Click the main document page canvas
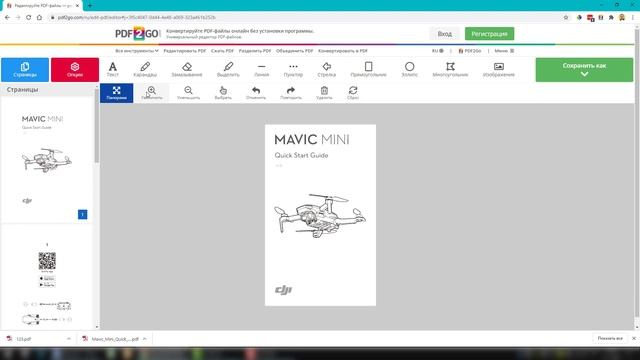Viewport: 640px width, 360px height. point(320,215)
